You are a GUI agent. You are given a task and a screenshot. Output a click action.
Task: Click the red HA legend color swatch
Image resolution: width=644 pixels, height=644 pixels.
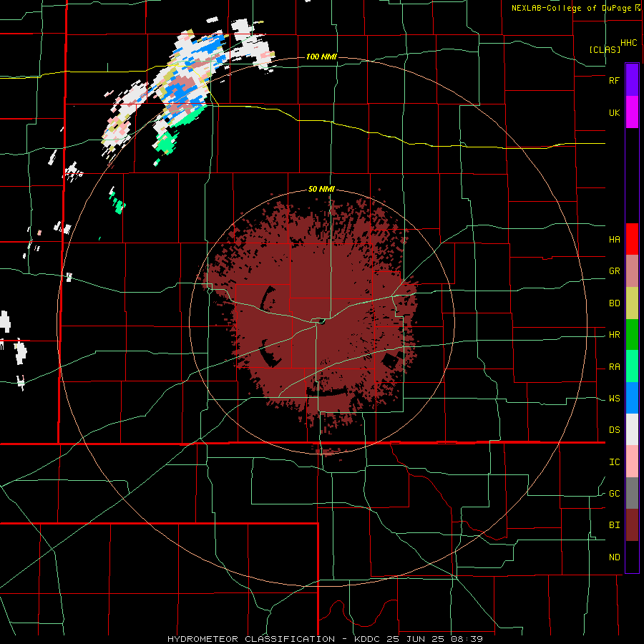632,239
